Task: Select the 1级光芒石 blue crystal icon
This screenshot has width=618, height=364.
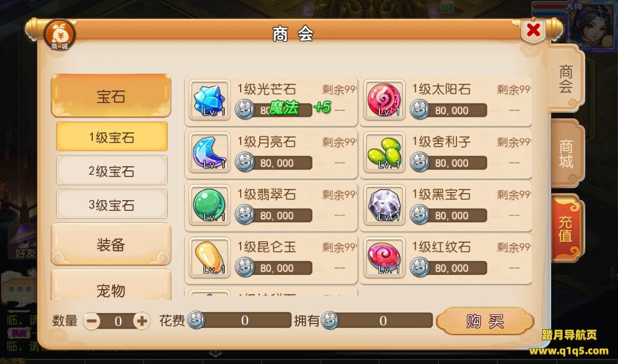Action: pos(209,100)
